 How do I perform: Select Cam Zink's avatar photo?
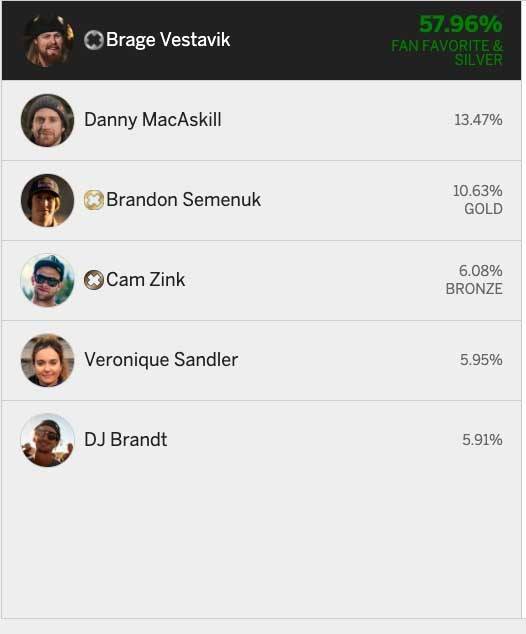[48, 280]
